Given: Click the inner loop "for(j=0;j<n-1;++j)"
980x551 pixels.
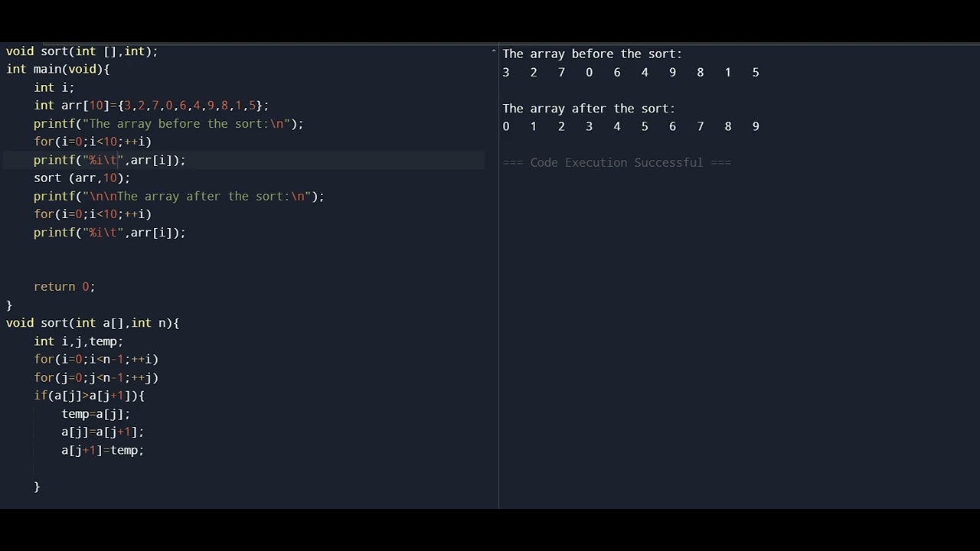Looking at the screenshot, I should [96, 377].
